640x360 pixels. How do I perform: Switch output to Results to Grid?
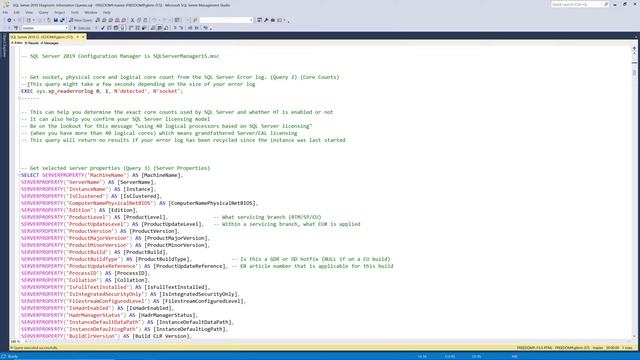click(160, 28)
